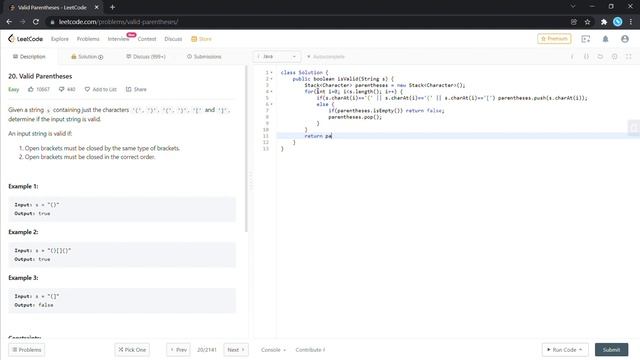The height and width of the screenshot is (360, 640).
Task: Place cursor in code line 11
Action: (x=458, y=136)
